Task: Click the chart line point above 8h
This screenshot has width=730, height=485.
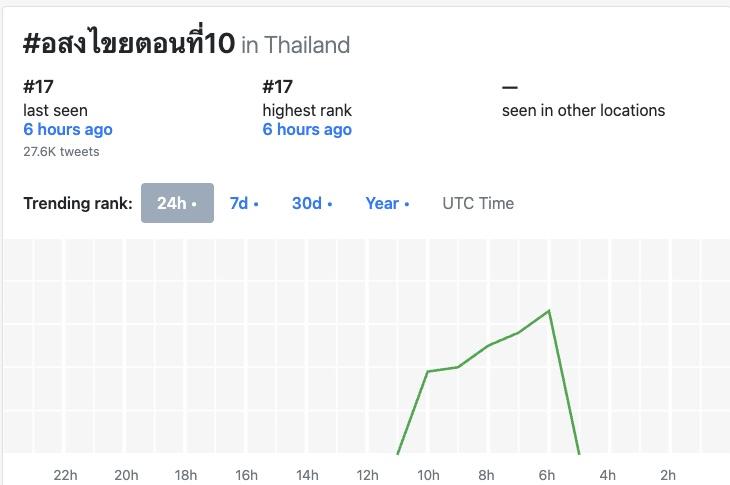Action: (488, 346)
